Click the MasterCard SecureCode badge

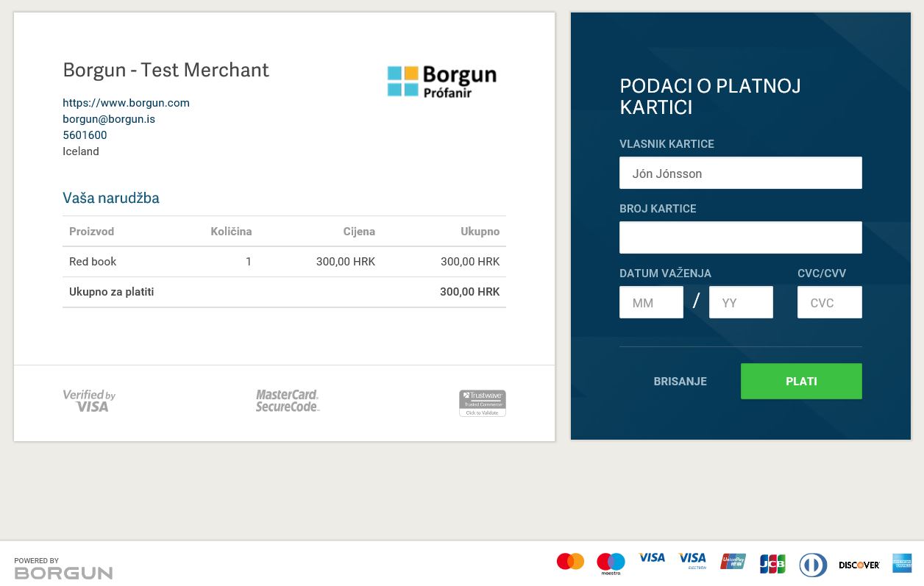[x=288, y=401]
